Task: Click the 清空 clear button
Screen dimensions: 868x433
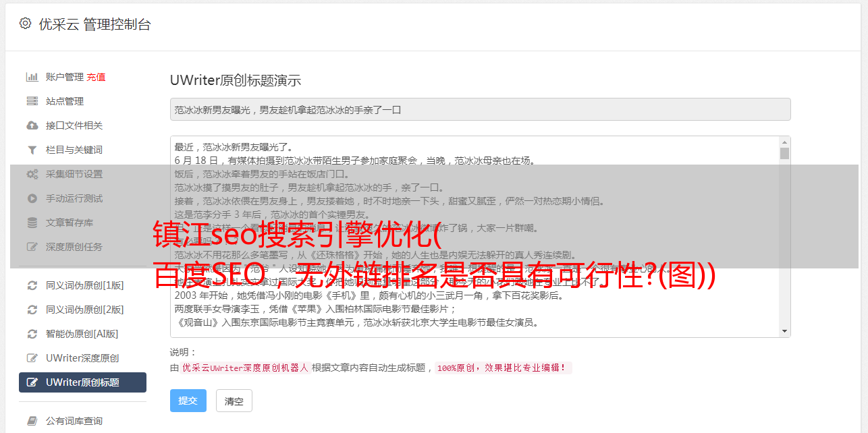Action: pos(234,401)
